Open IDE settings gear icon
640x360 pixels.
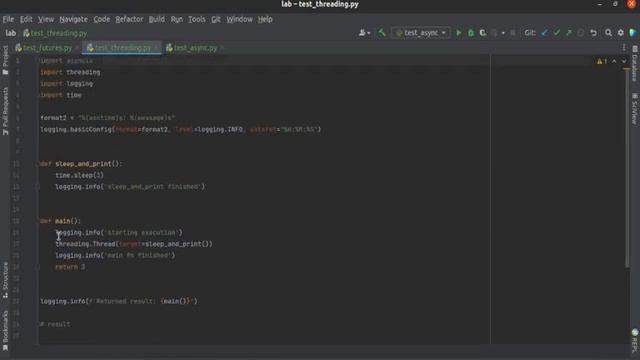(620, 33)
